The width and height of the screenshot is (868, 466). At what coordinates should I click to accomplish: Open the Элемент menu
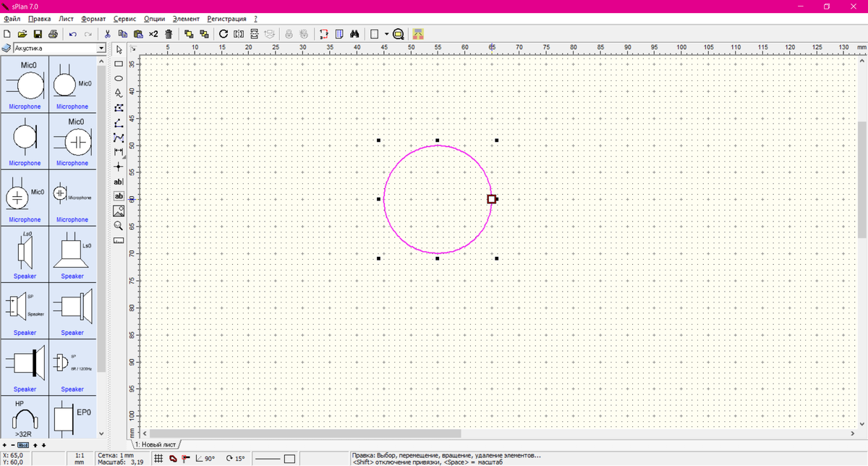186,18
